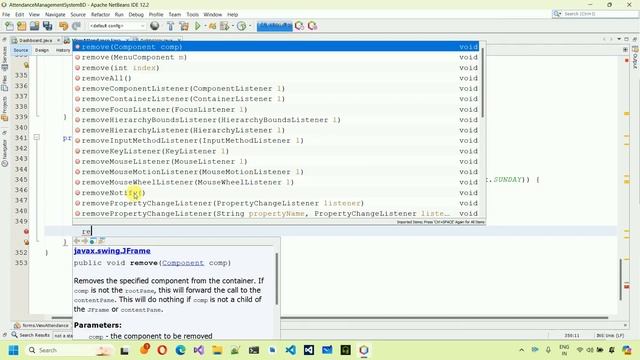Screen dimensions: 640x360
Task: Click javadoc Open in Browser icon
Action: point(93,241)
